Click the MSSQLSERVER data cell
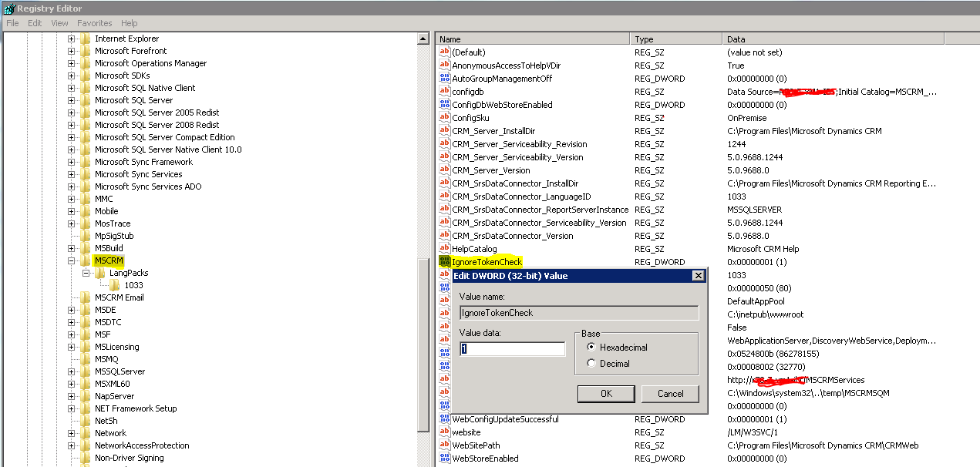The width and height of the screenshot is (980, 467). tap(754, 210)
